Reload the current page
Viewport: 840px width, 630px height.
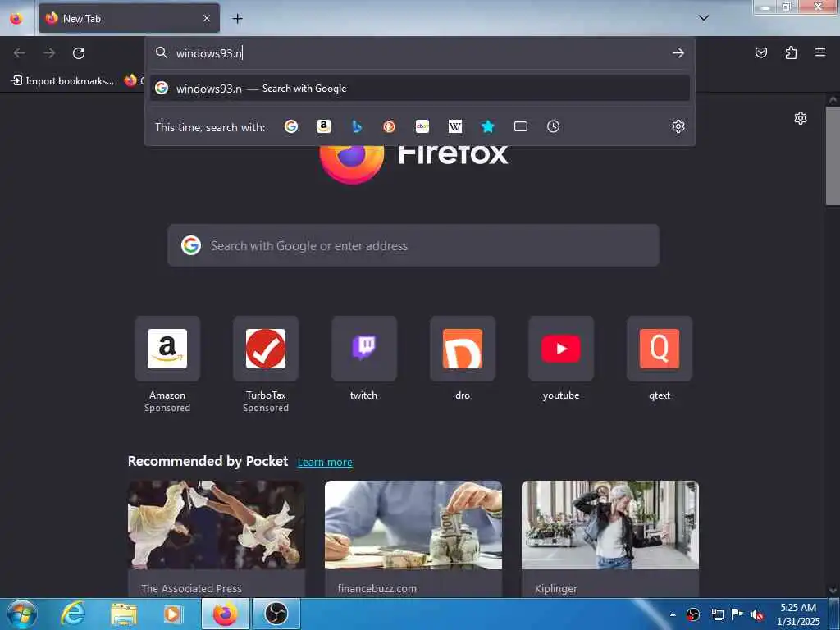pyautogui.click(x=79, y=53)
